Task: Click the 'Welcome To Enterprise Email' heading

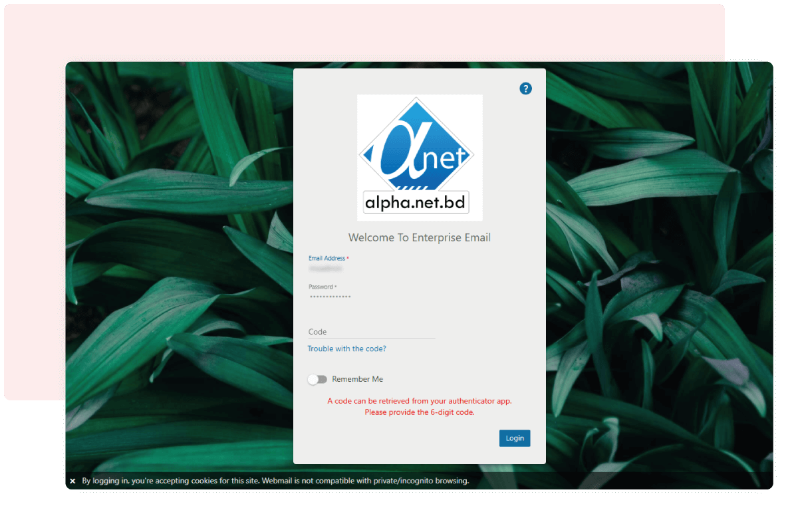Action: click(420, 237)
